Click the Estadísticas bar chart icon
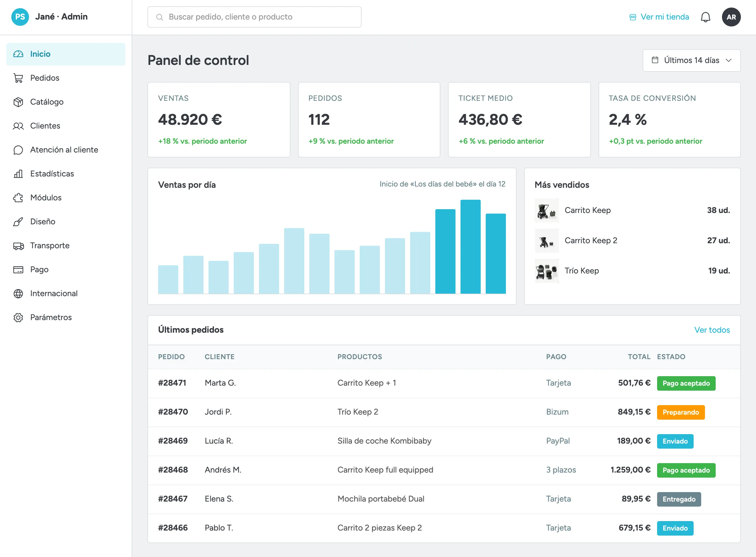Image resolution: width=756 pixels, height=557 pixels. [x=18, y=174]
